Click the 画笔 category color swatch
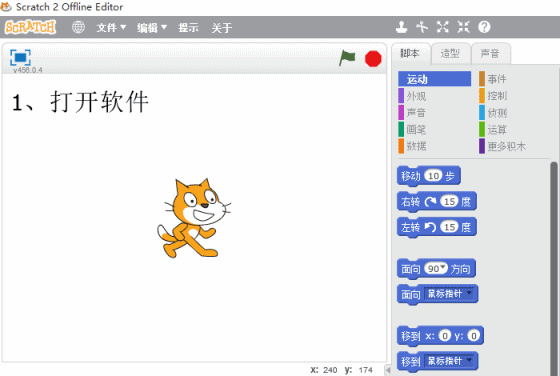The width and height of the screenshot is (560, 376). 401,129
